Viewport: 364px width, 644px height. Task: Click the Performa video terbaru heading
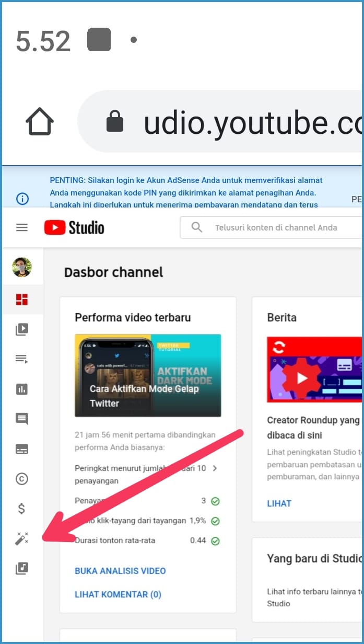point(133,317)
